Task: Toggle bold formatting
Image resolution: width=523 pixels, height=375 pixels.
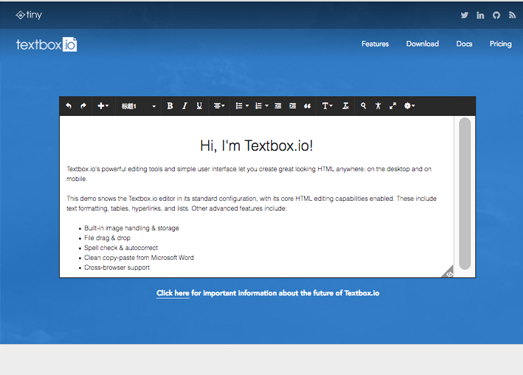Action: 170,106
